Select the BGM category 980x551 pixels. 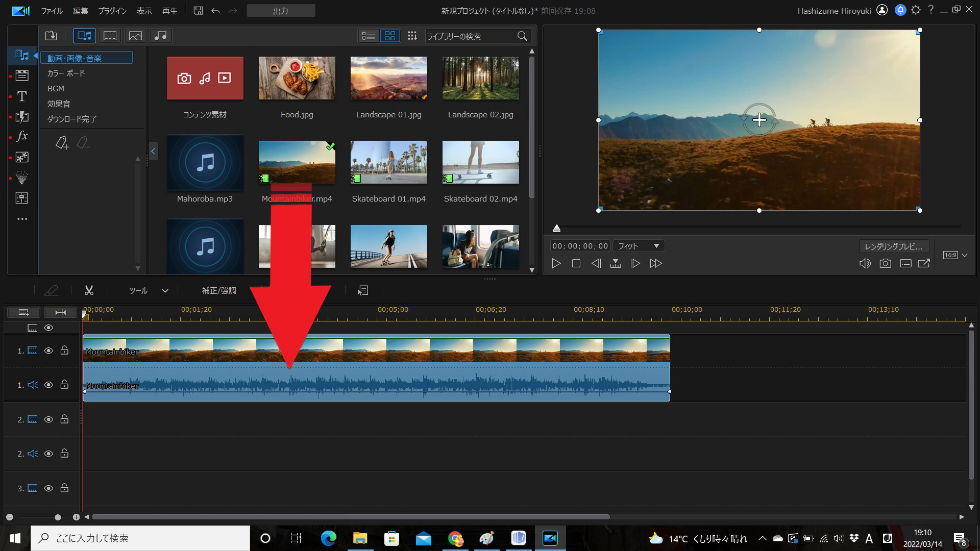[x=56, y=88]
